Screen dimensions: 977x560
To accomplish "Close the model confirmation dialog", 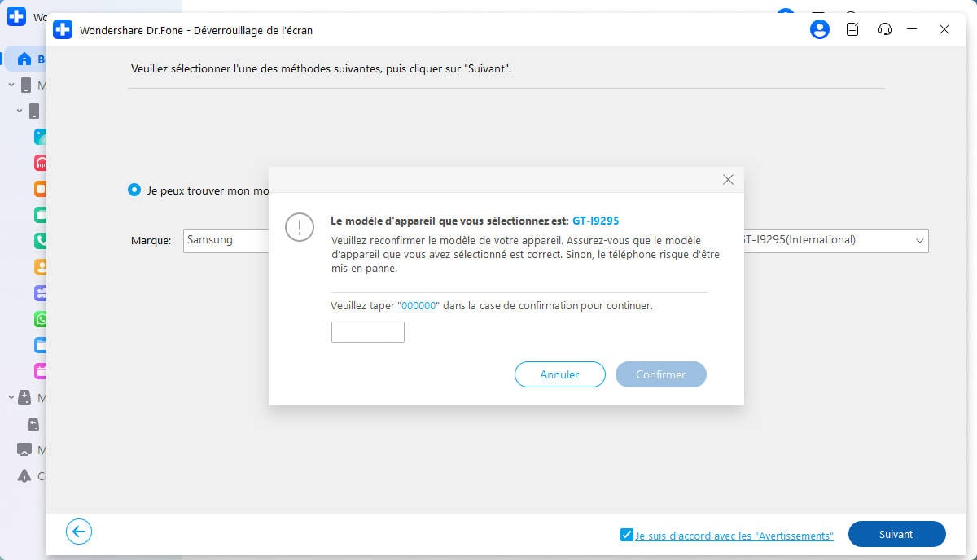I will click(728, 180).
